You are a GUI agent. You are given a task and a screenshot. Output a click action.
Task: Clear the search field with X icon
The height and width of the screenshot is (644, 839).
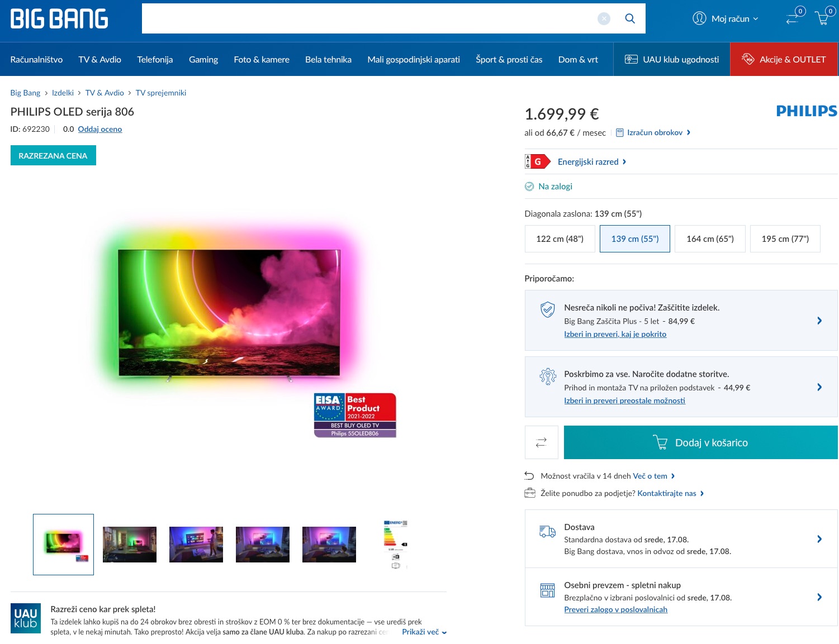604,18
